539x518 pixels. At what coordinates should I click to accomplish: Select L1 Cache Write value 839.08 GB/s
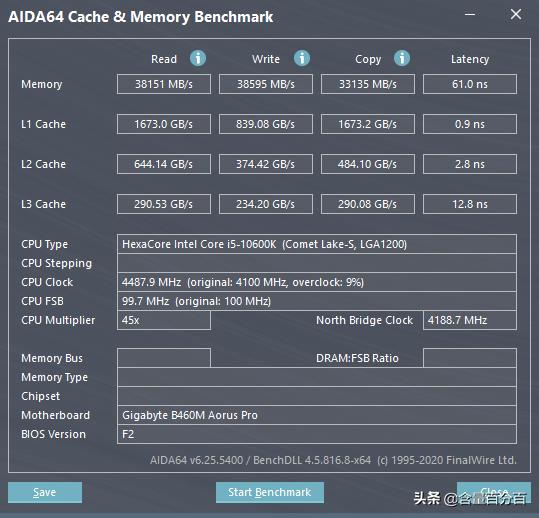coord(266,124)
